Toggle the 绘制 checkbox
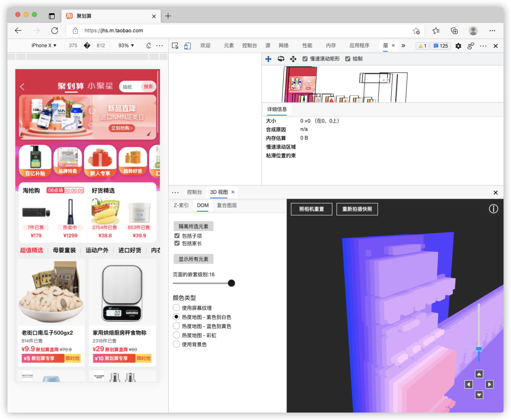The height and width of the screenshot is (420, 511). (348, 59)
